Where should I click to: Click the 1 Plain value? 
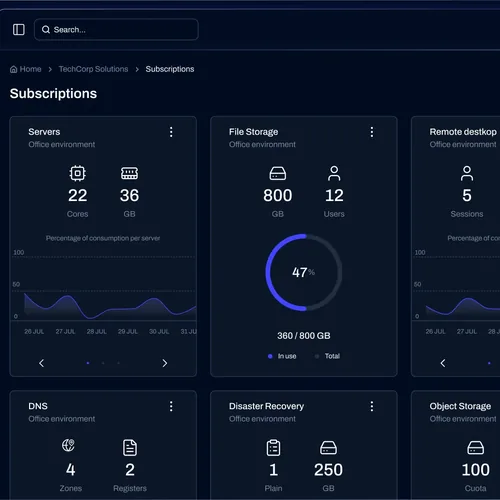point(273,470)
